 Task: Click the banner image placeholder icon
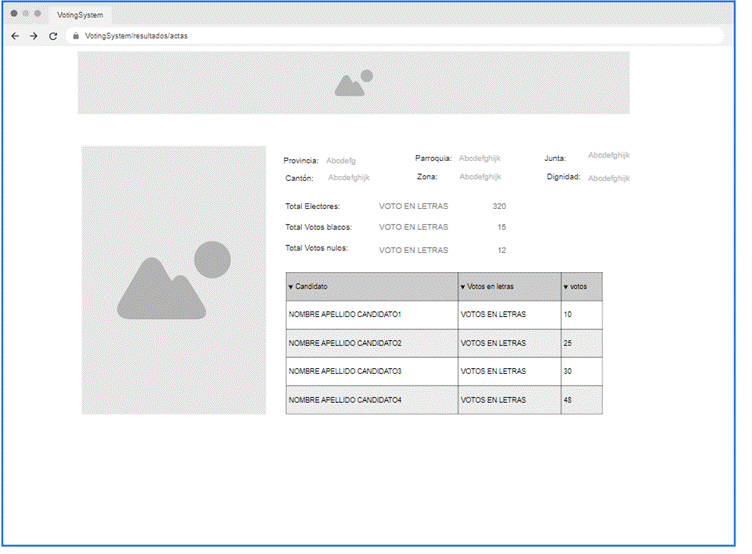click(353, 83)
